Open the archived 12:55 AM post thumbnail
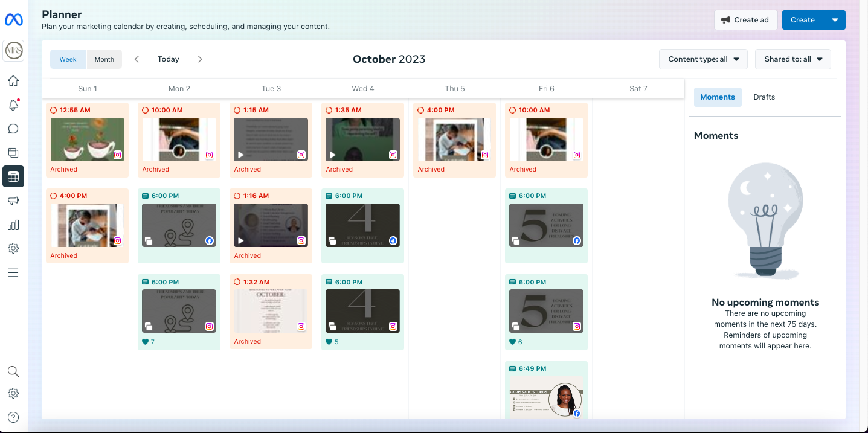This screenshot has height=433, width=868. (x=87, y=139)
